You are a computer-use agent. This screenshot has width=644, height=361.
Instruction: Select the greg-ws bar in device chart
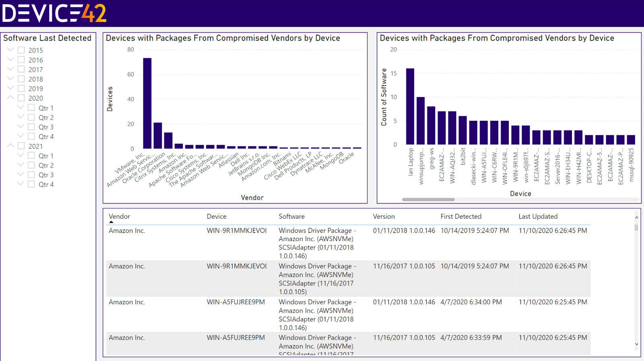(x=431, y=125)
